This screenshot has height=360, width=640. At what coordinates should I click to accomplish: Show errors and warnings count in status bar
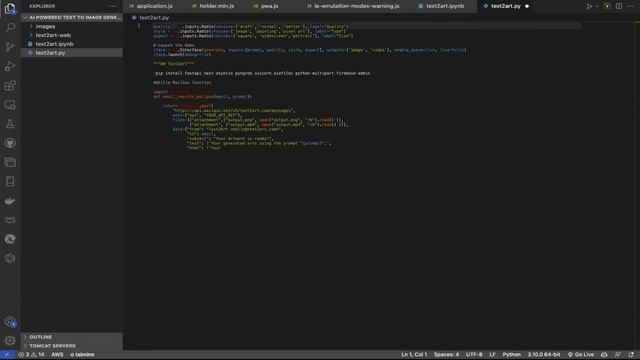(x=31, y=355)
